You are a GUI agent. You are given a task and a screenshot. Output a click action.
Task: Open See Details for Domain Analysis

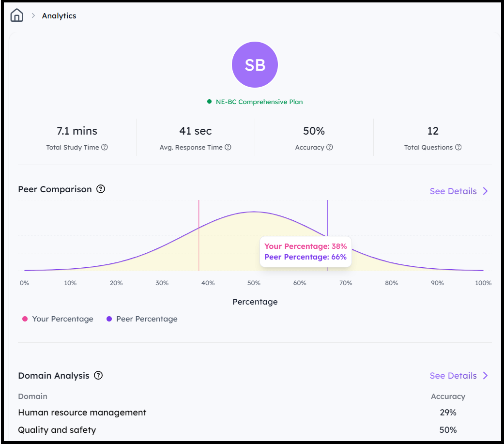tap(453, 376)
